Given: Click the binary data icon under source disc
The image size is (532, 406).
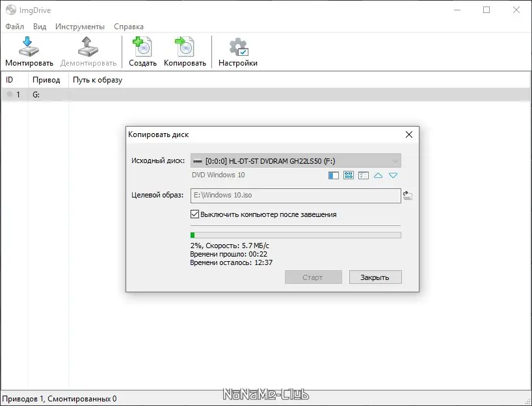Looking at the screenshot, I should pyautogui.click(x=349, y=175).
